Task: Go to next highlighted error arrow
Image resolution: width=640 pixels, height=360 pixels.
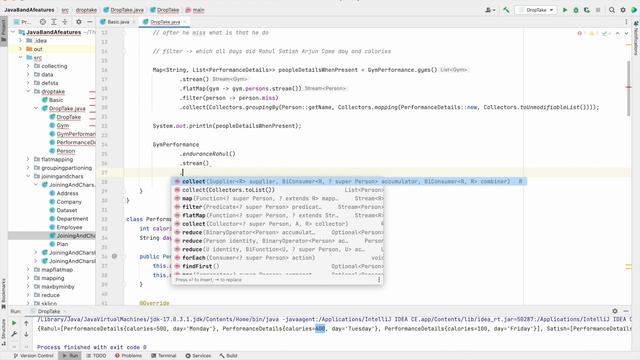Action: click(627, 33)
